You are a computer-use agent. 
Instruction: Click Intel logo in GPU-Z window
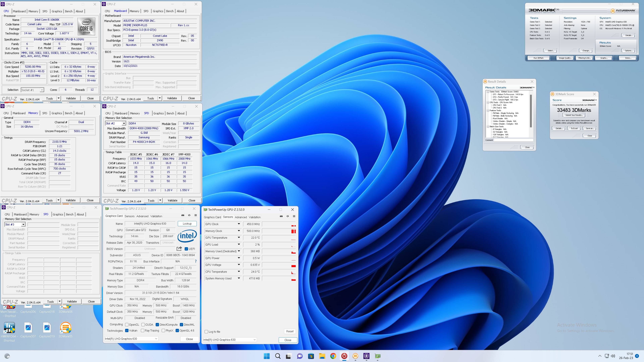tap(187, 236)
